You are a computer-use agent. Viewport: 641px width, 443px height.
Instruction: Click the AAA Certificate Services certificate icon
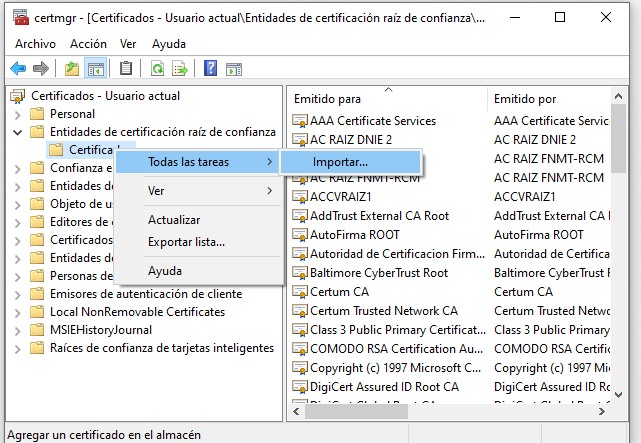[x=300, y=121]
